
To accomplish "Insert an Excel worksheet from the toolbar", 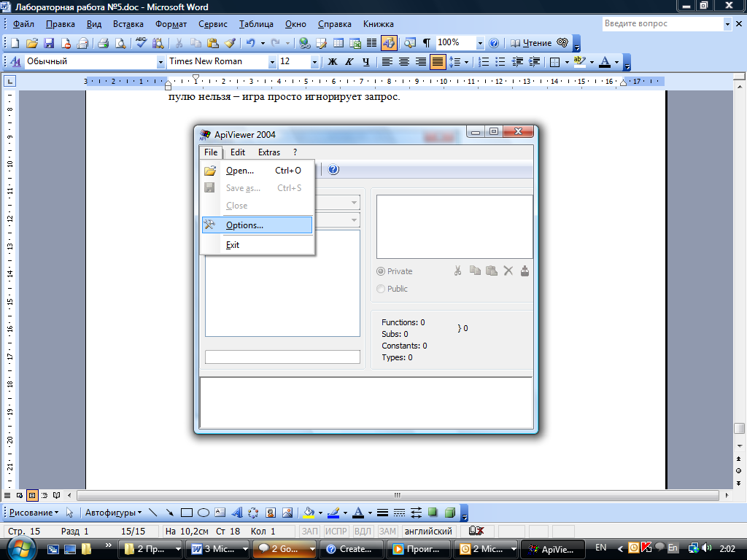I will [355, 43].
